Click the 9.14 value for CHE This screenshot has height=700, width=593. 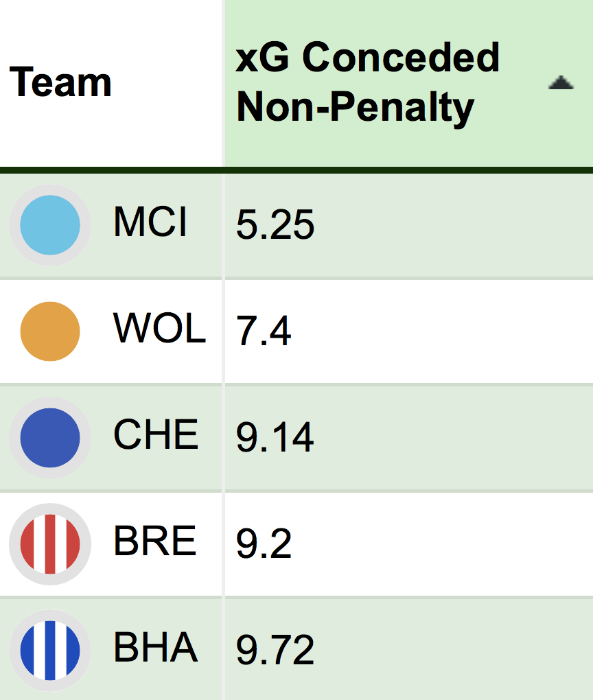point(275,437)
